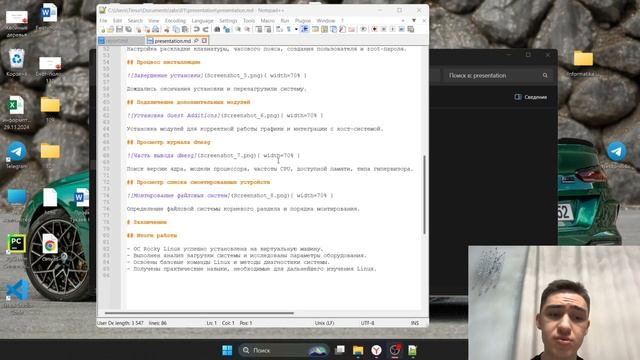This screenshot has height=360, width=640.
Task: Switch to the first inactive document tab
Action: coord(121,41)
